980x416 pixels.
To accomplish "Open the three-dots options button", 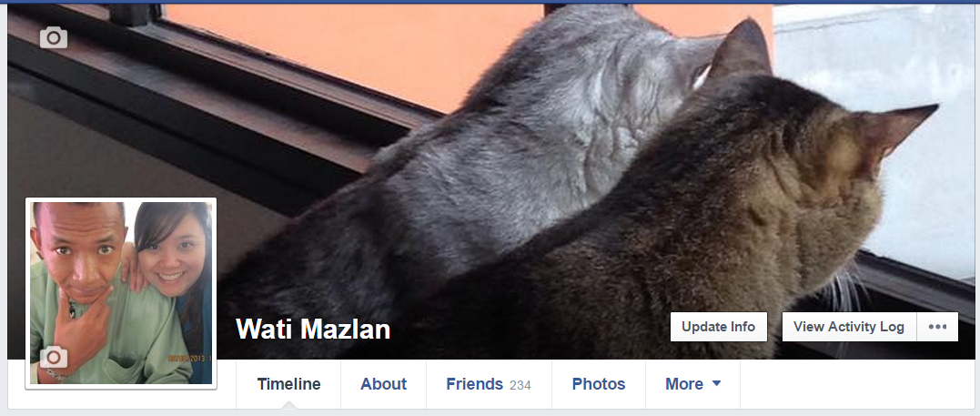I will [937, 327].
